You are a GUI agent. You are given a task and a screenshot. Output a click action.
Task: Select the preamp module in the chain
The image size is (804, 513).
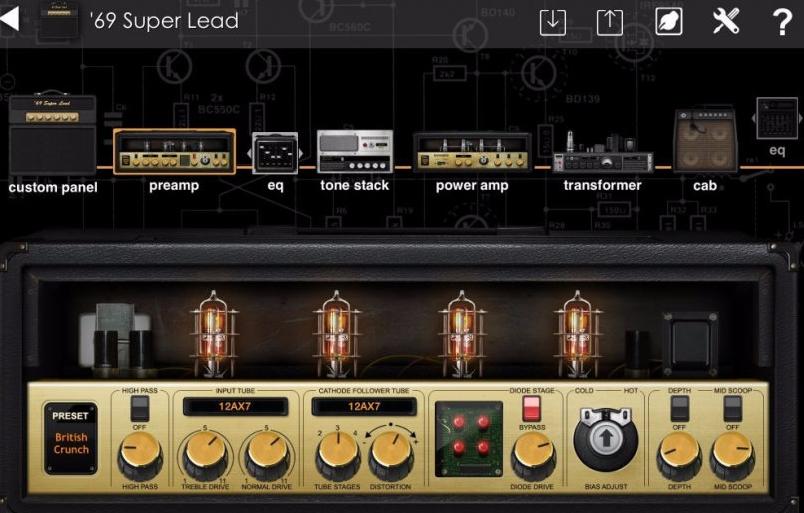[x=174, y=151]
